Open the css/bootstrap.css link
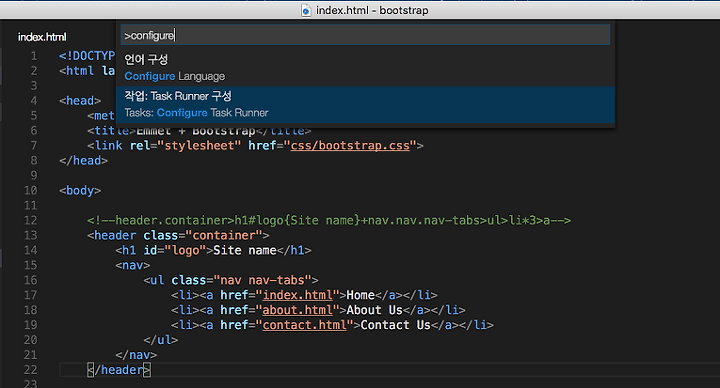 350,146
